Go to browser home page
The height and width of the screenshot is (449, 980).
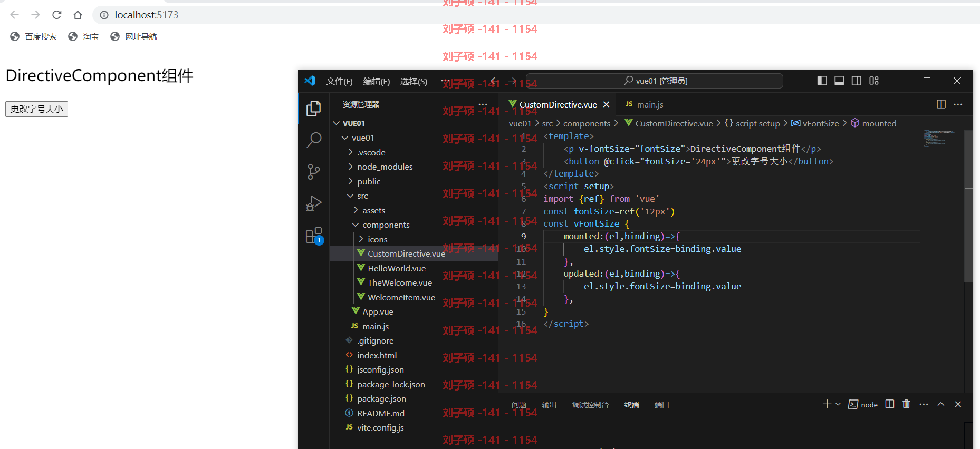click(x=78, y=15)
